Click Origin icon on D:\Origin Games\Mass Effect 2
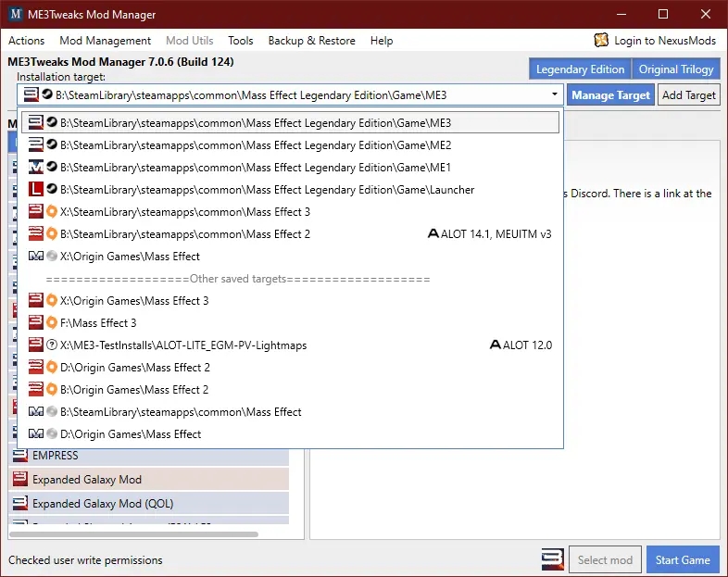Image resolution: width=728 pixels, height=577 pixels. [52, 367]
